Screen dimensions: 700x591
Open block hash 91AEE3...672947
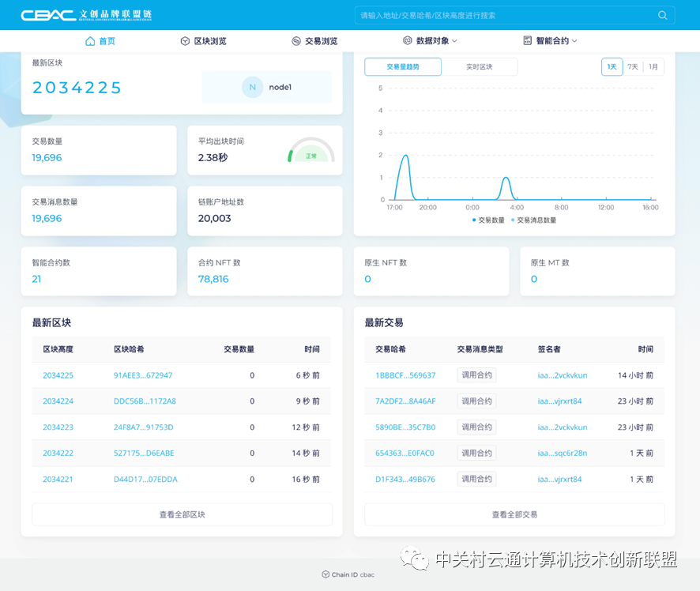click(x=143, y=375)
